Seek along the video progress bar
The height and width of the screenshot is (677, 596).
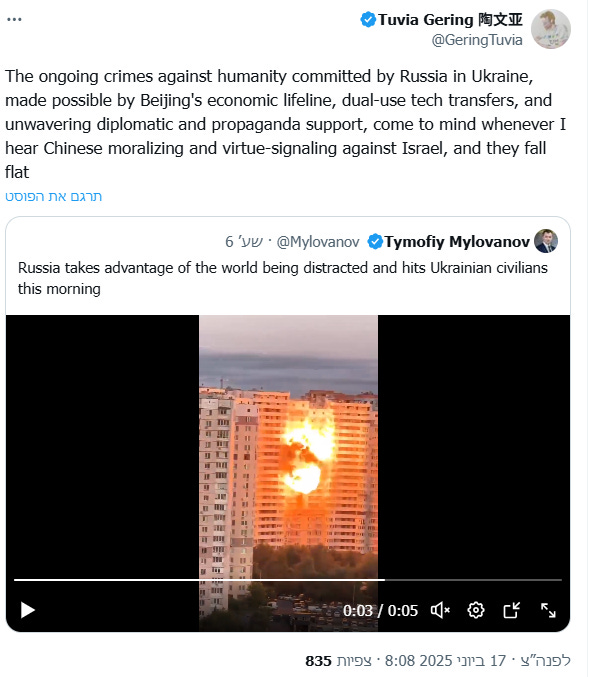pyautogui.click(x=288, y=580)
